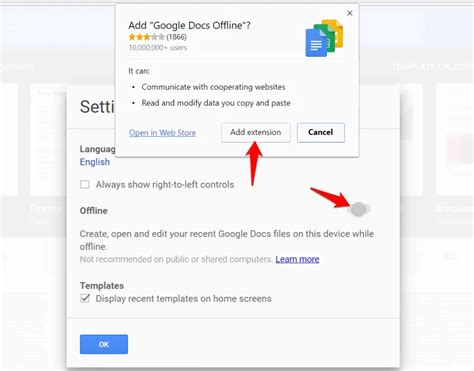The width and height of the screenshot is (474, 371).
Task: Click the "(1866)" review count
Action: (176, 37)
